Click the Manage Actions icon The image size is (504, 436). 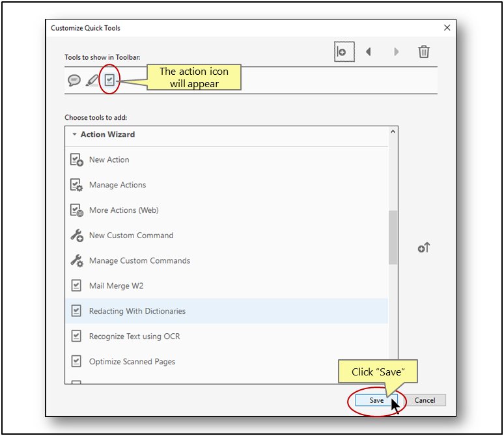click(76, 185)
